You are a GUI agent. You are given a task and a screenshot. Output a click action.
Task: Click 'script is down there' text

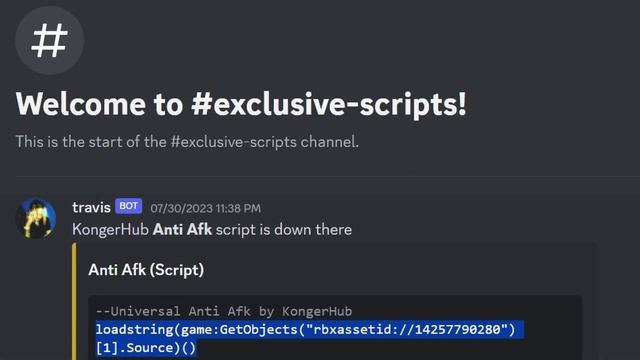point(284,230)
